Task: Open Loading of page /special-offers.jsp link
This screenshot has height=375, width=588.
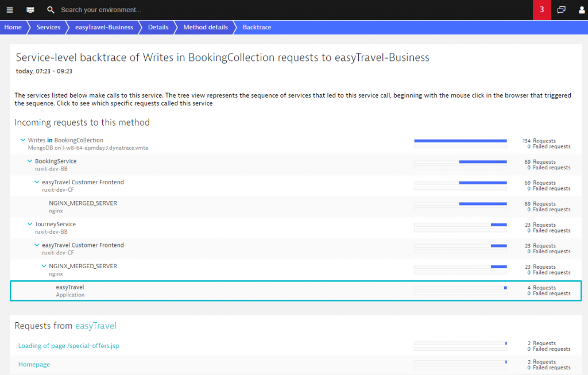Action: (x=69, y=346)
